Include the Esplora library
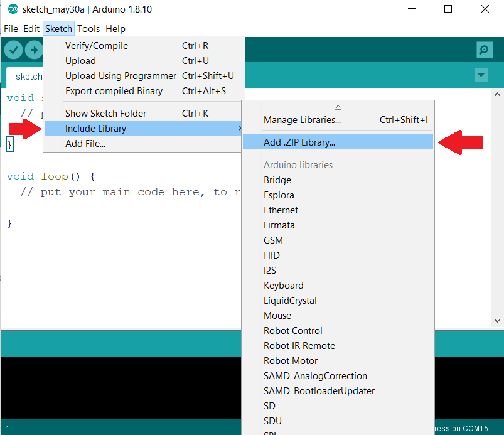Image resolution: width=504 pixels, height=435 pixels. [338, 195]
